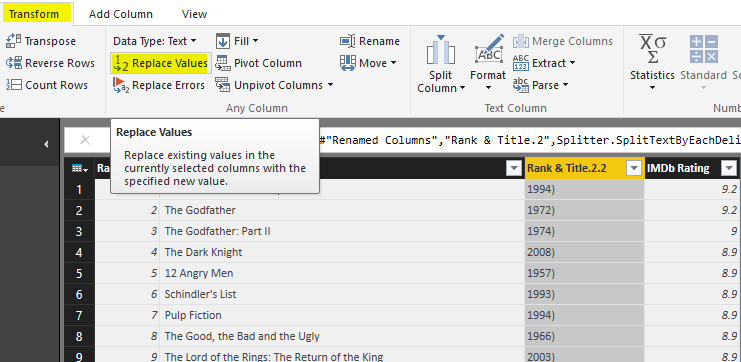Switch to the Add Column tab

(x=121, y=14)
